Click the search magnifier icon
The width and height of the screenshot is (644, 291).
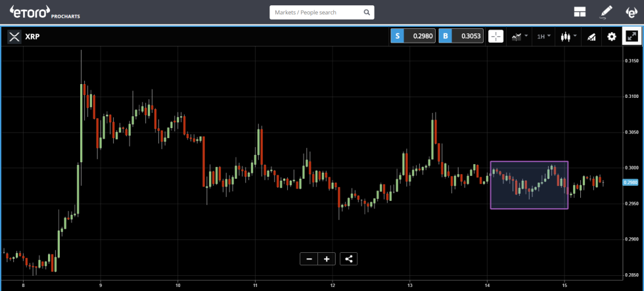(367, 12)
